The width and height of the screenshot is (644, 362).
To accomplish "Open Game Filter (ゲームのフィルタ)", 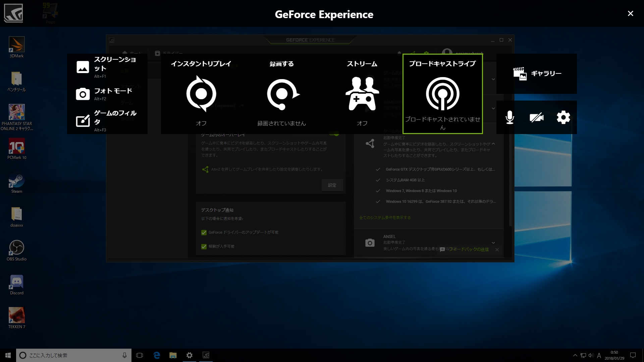I will [x=83, y=121].
